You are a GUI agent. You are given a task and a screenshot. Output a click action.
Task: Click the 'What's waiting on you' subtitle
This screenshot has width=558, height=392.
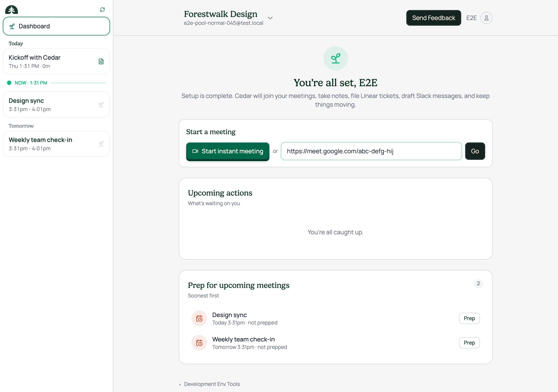pos(214,203)
